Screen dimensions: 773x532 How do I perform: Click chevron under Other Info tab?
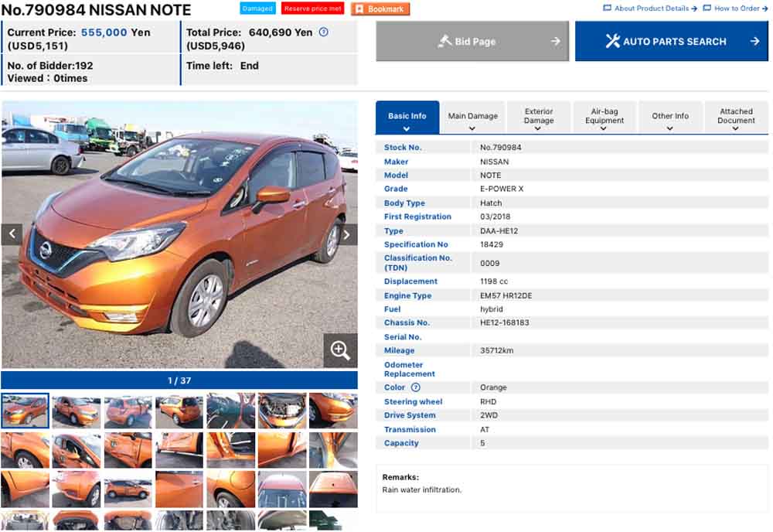[x=670, y=128]
